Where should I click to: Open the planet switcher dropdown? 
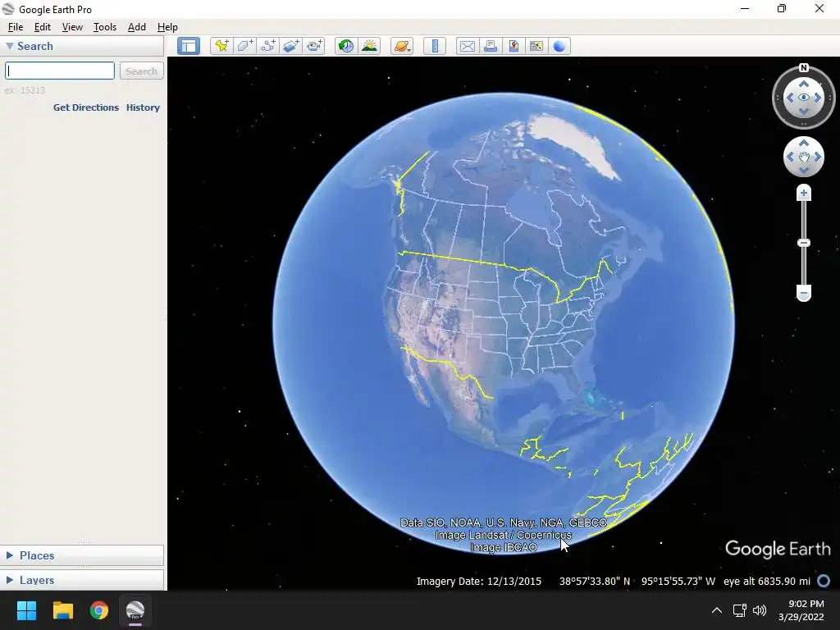coord(402,46)
